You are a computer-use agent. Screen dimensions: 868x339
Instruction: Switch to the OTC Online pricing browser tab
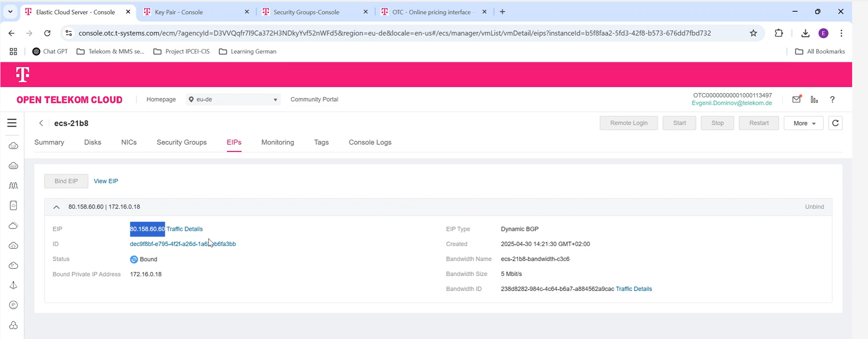[434, 12]
